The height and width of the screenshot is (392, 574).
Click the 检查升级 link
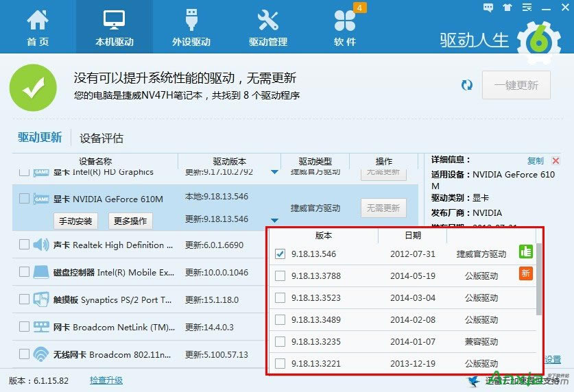coord(106,380)
